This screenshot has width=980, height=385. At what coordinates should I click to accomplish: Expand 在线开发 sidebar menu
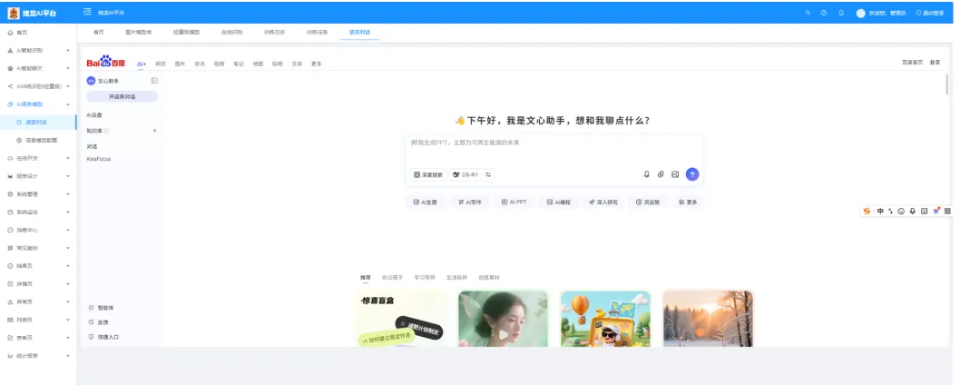[38, 158]
